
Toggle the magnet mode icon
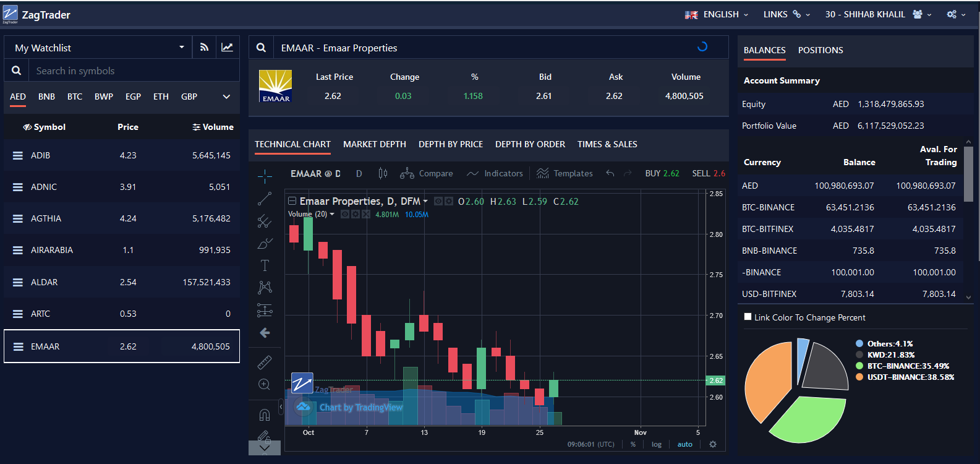point(265,415)
